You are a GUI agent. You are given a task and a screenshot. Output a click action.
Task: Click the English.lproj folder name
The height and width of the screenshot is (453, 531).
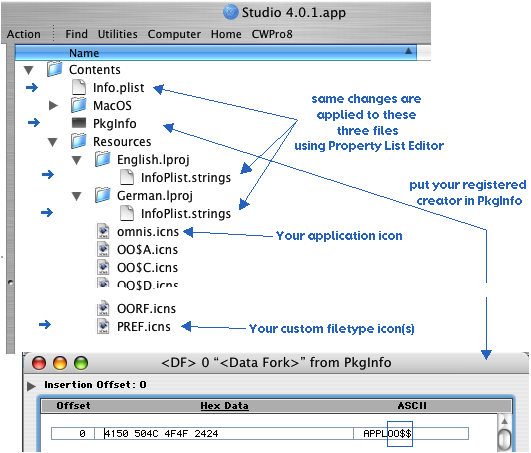153,160
